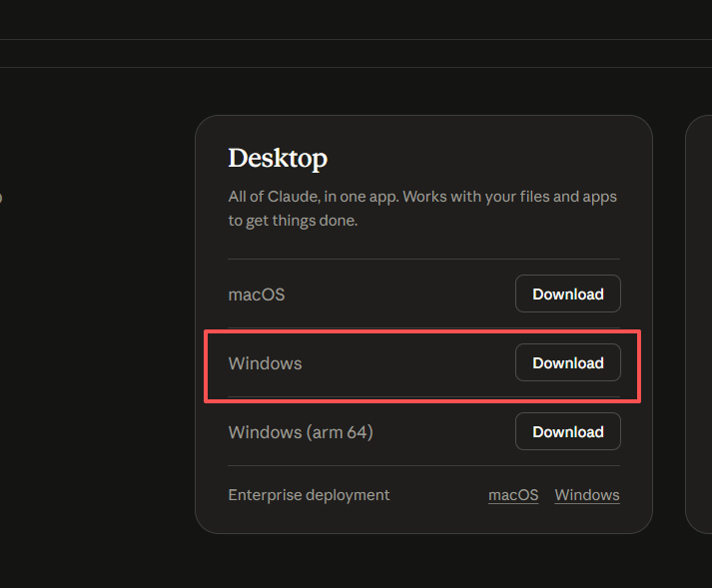Open the macOS enterprise deployment link
The height and width of the screenshot is (588, 712).
[513, 495]
